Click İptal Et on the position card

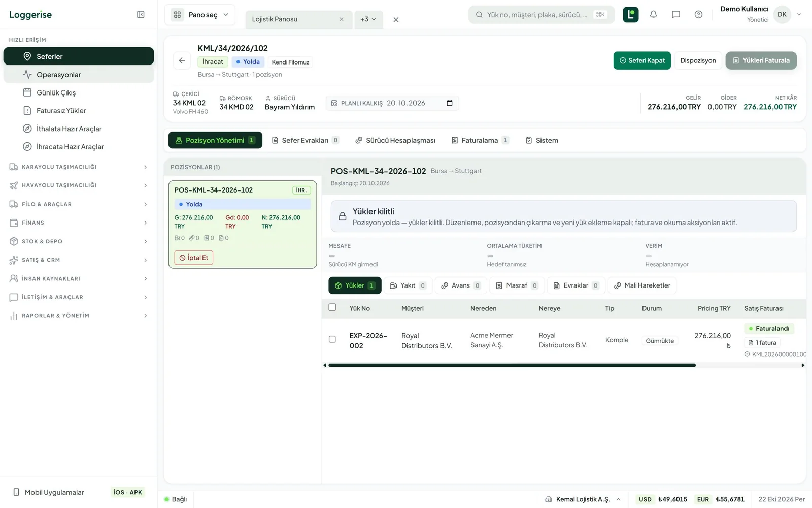tap(194, 258)
